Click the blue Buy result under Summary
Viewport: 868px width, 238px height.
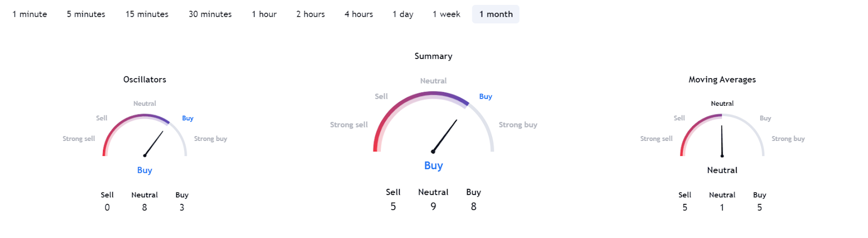[433, 165]
